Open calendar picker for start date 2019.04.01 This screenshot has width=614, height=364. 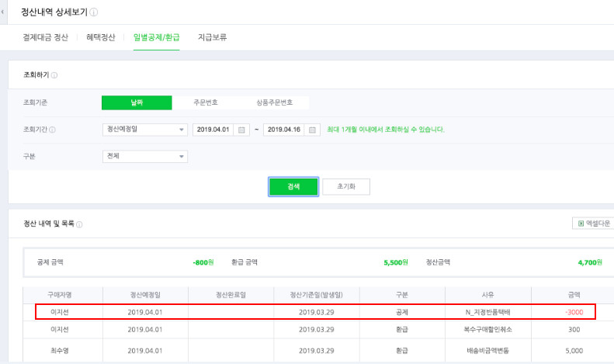[x=241, y=130]
